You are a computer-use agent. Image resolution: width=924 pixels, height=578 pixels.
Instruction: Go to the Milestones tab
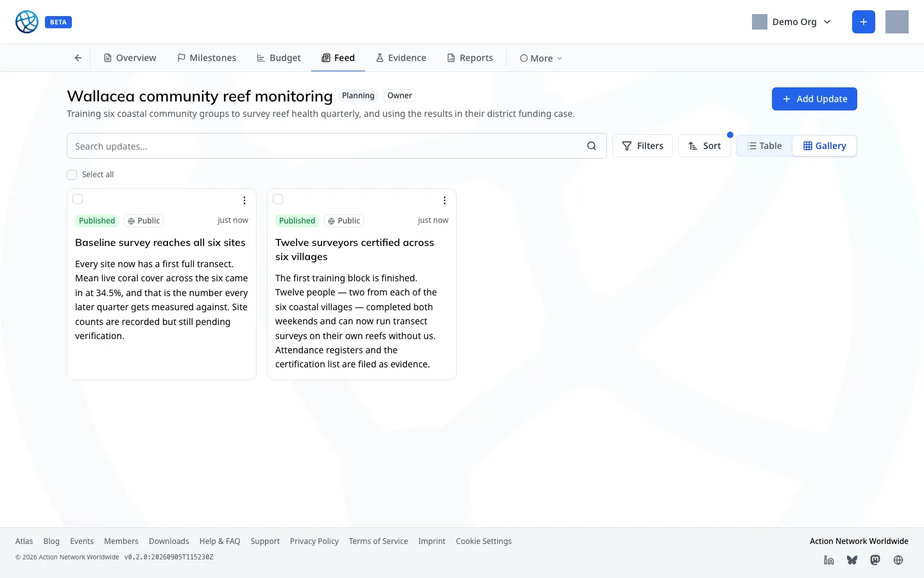pyautogui.click(x=207, y=58)
